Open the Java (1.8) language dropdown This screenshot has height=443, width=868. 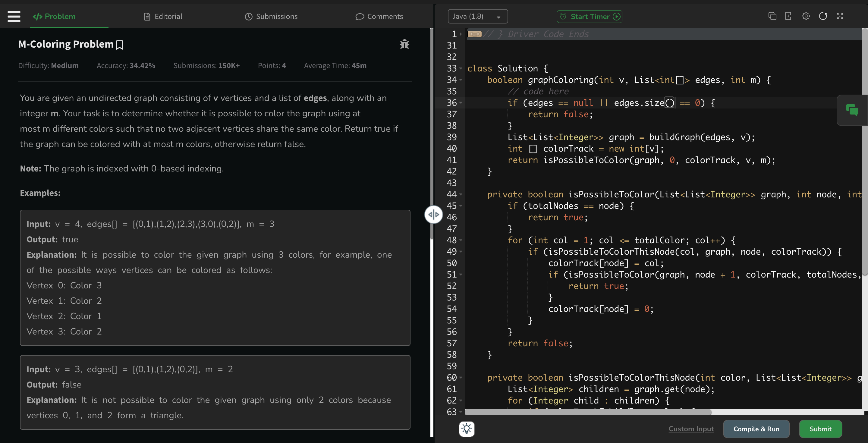tap(477, 16)
